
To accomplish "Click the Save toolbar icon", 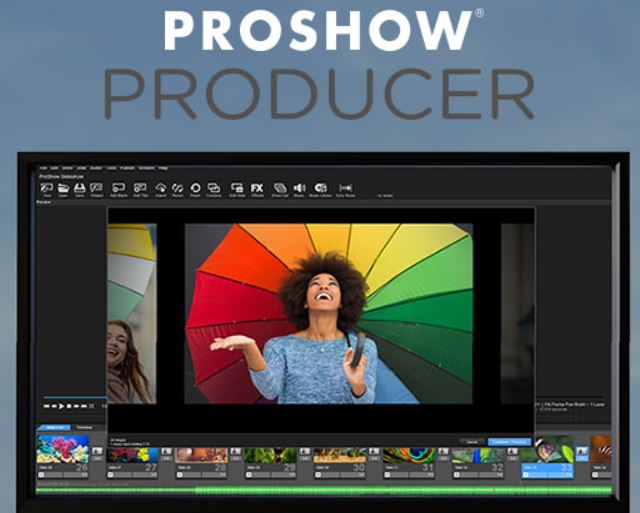I will (80, 188).
